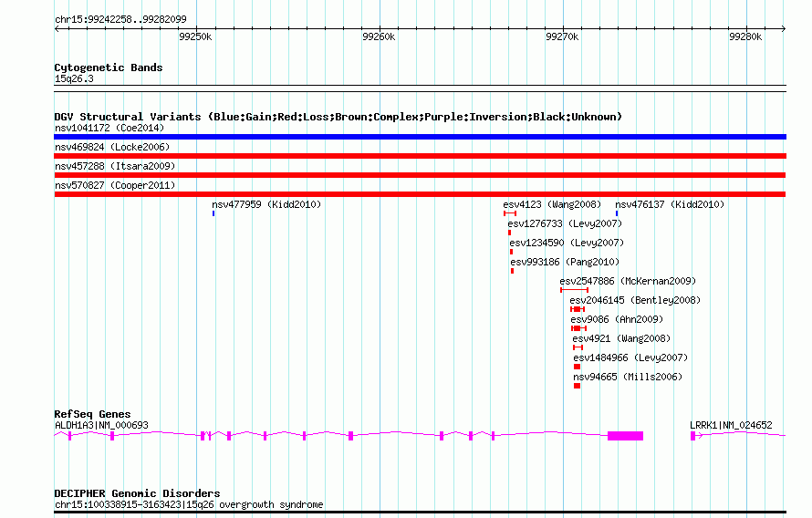Open esv2547886 (McKernan2009) label

click(x=629, y=281)
